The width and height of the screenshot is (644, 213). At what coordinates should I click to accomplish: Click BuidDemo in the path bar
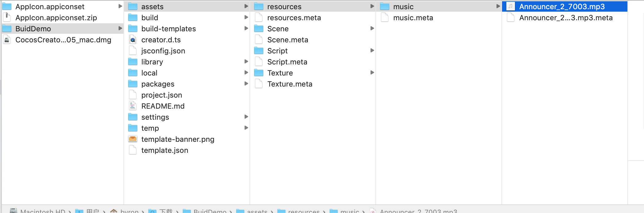210,211
